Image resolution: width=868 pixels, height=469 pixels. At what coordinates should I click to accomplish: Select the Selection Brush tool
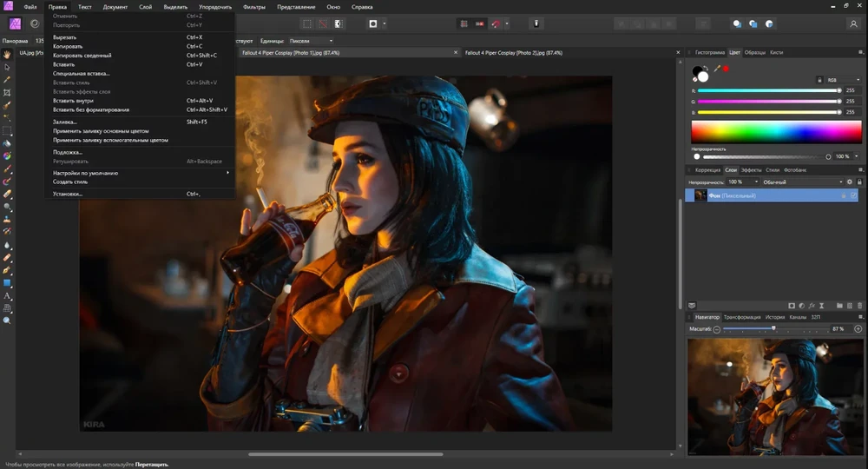click(7, 105)
